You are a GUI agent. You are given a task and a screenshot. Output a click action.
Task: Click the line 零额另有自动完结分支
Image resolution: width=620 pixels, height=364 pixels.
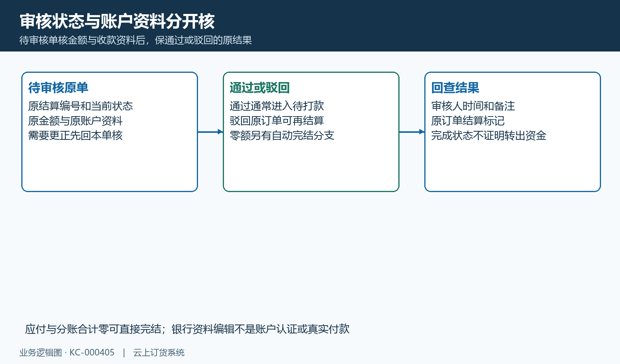pos(282,136)
